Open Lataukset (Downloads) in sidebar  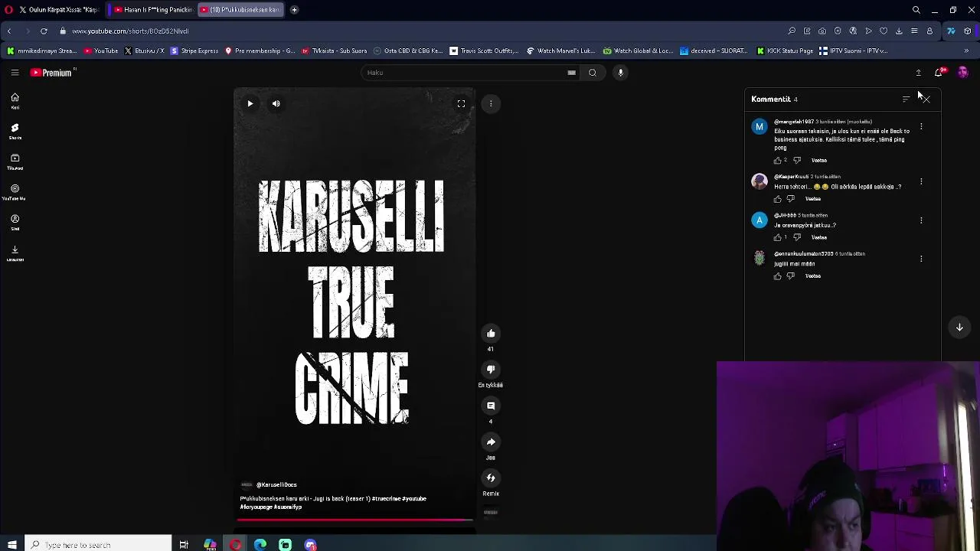[15, 253]
